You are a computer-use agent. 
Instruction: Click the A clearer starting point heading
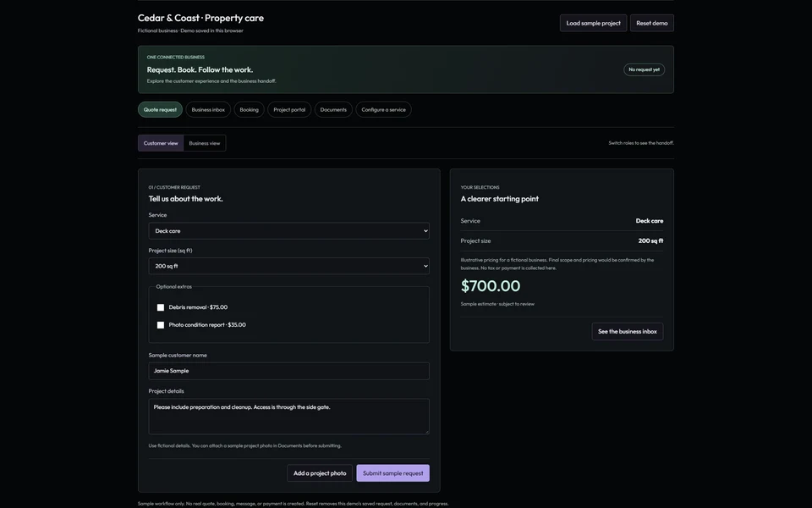coord(500,198)
